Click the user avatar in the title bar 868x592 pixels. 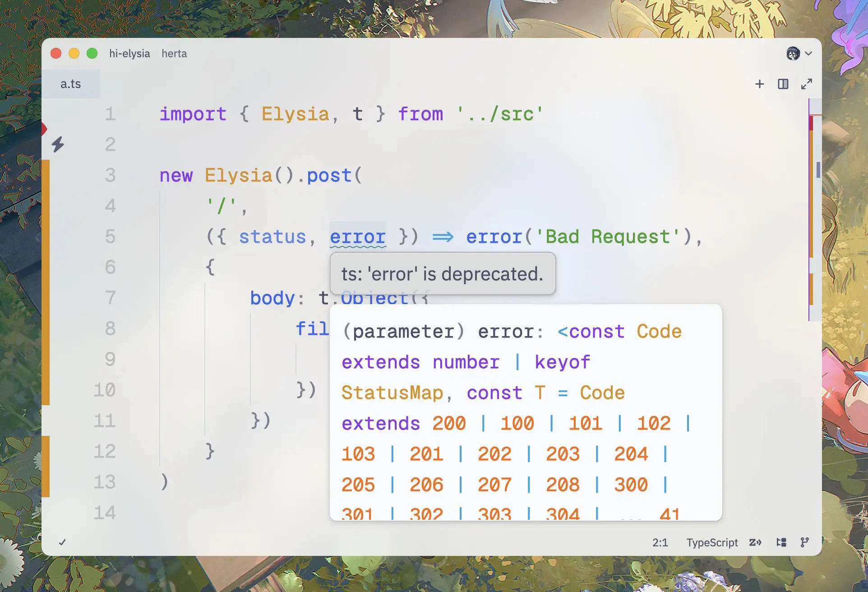[793, 53]
